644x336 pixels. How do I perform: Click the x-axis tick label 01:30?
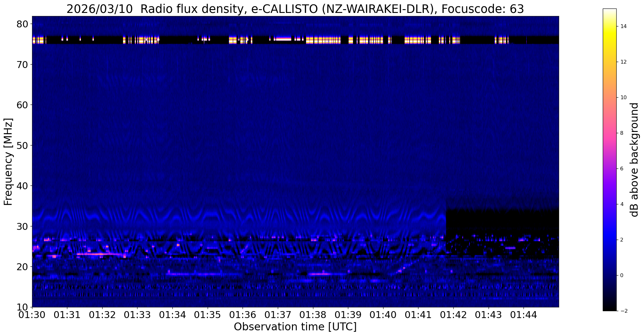pyautogui.click(x=32, y=315)
